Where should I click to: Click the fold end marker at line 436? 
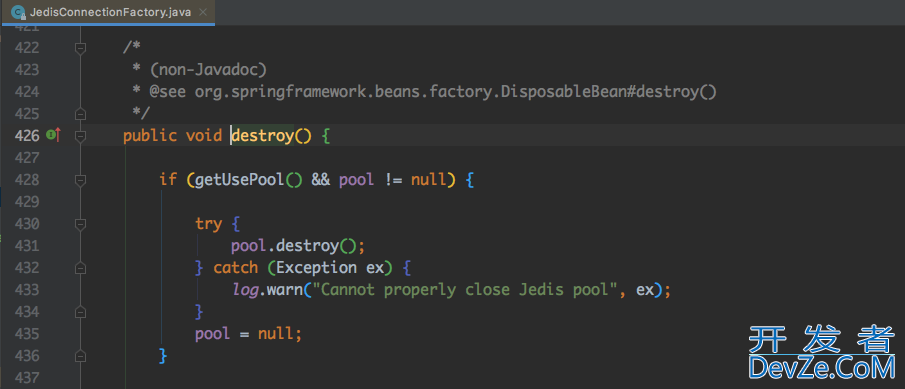coord(80,356)
